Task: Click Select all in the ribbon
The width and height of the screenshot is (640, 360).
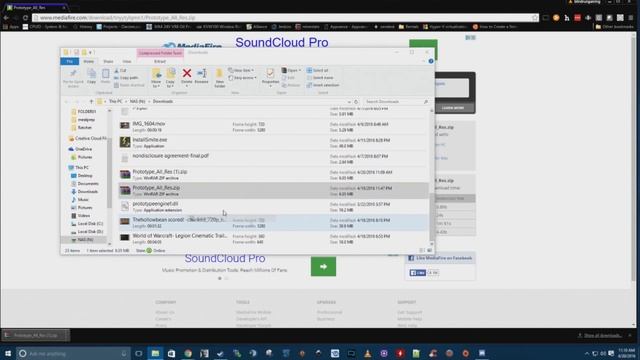Action: coord(318,71)
